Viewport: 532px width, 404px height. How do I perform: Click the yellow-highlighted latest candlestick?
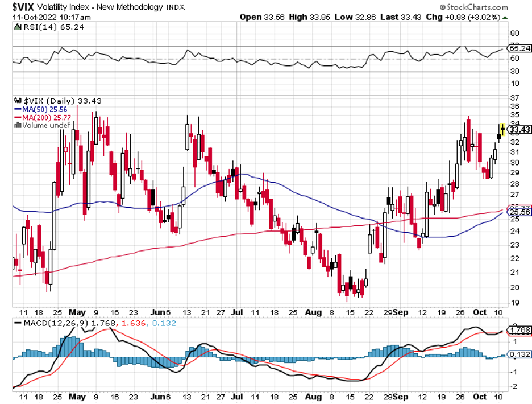tap(502, 129)
